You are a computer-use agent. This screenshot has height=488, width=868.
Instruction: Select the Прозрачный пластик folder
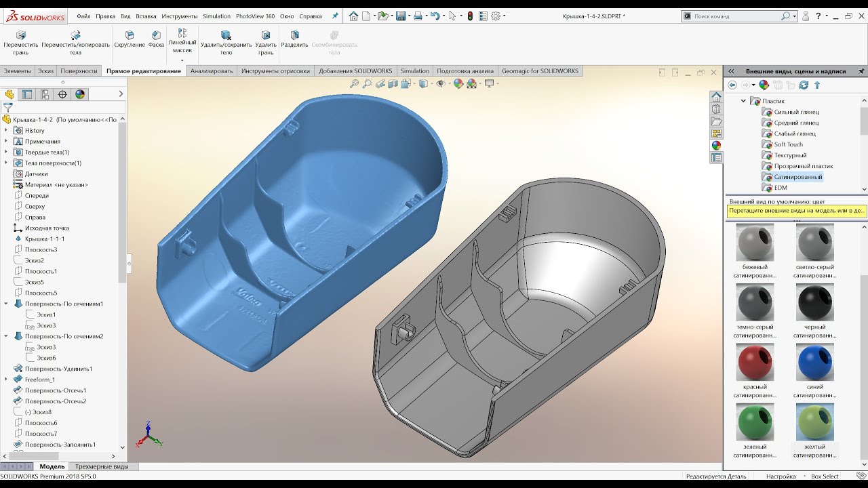coord(804,166)
